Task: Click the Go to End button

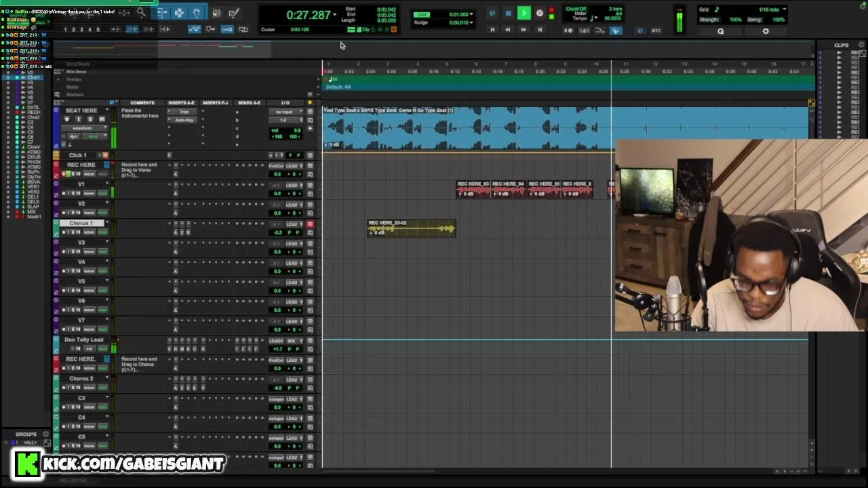Action: pyautogui.click(x=540, y=30)
